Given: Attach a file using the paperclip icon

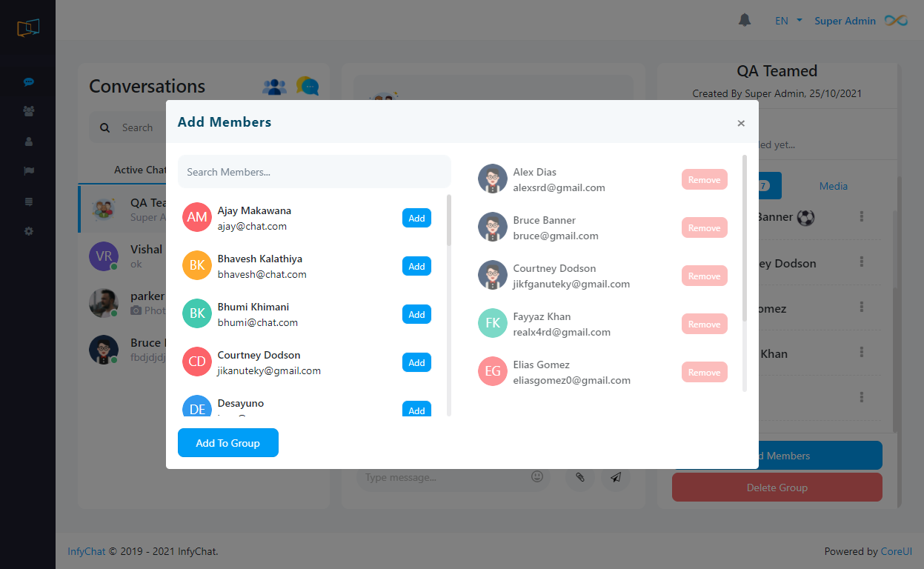Looking at the screenshot, I should point(580,477).
